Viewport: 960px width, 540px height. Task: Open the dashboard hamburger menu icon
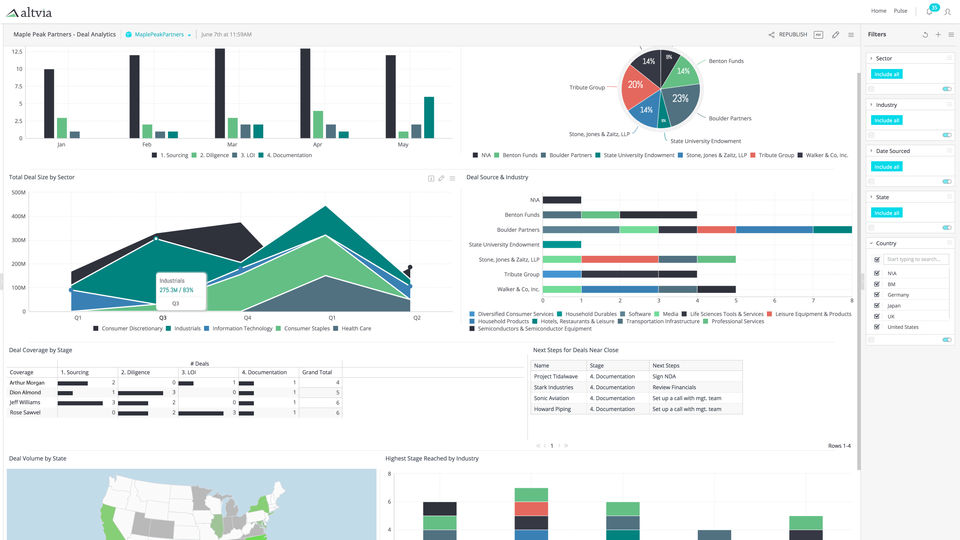pos(851,35)
